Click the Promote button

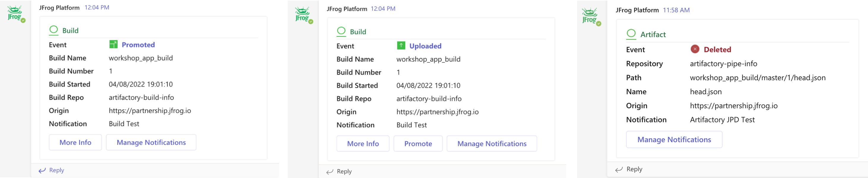coord(418,144)
